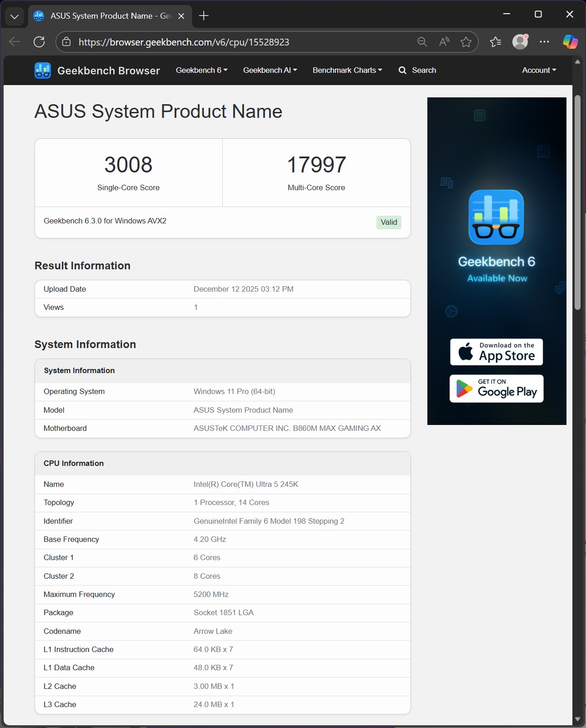Open the Benchmark Charts dropdown
The image size is (586, 728).
tap(347, 70)
